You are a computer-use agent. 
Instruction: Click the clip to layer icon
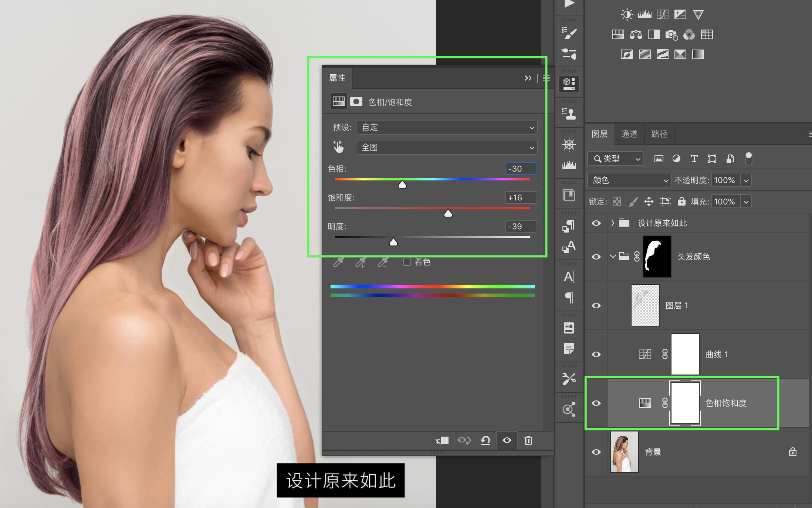click(x=442, y=440)
